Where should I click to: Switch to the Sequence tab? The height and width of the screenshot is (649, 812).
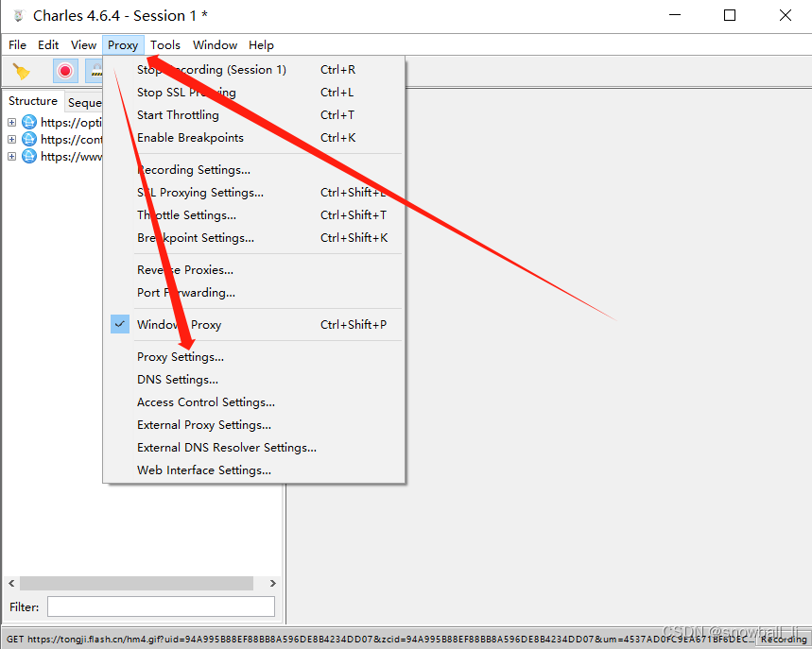tap(84, 102)
